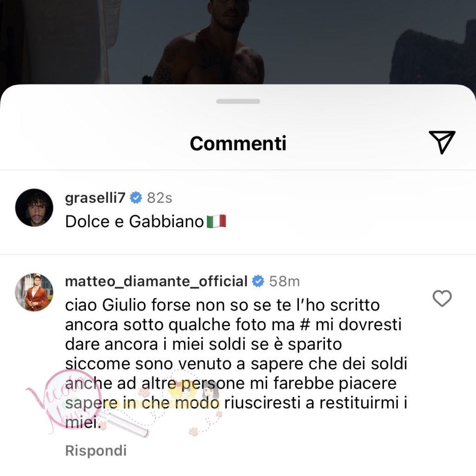Open the matteo_diamante_official username link
This screenshot has height=476, width=476.
point(156,281)
